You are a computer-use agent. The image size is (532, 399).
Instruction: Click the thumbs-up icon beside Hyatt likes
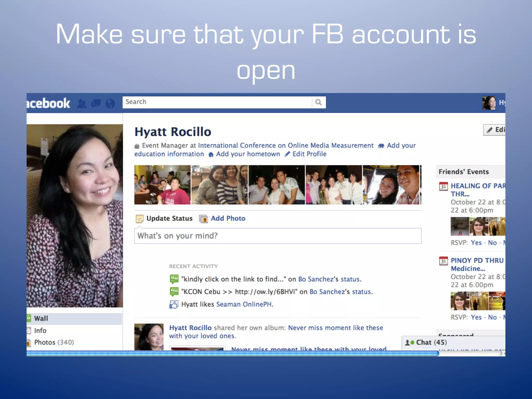click(174, 304)
